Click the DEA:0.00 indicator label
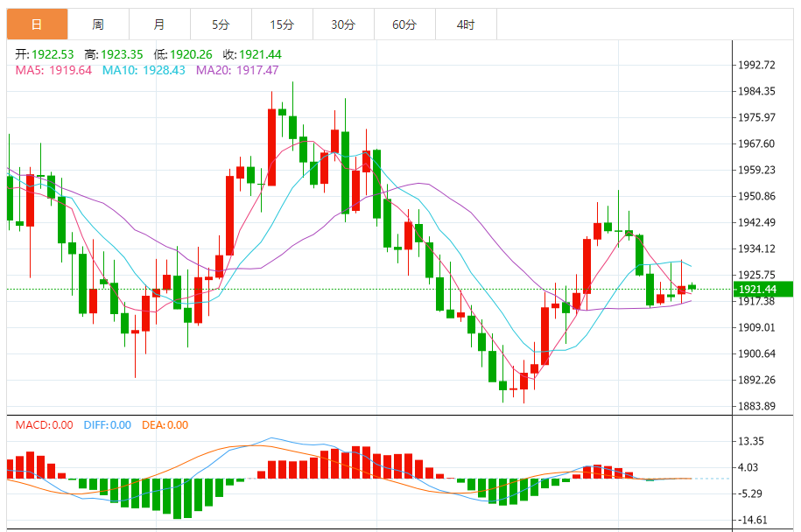 pyautogui.click(x=165, y=424)
